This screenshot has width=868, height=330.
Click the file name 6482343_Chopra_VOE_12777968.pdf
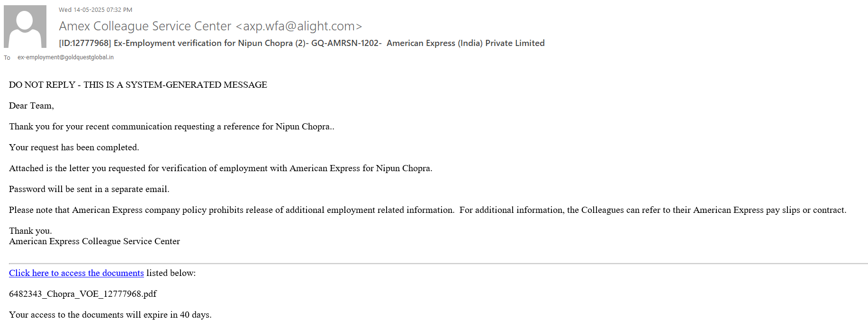83,294
